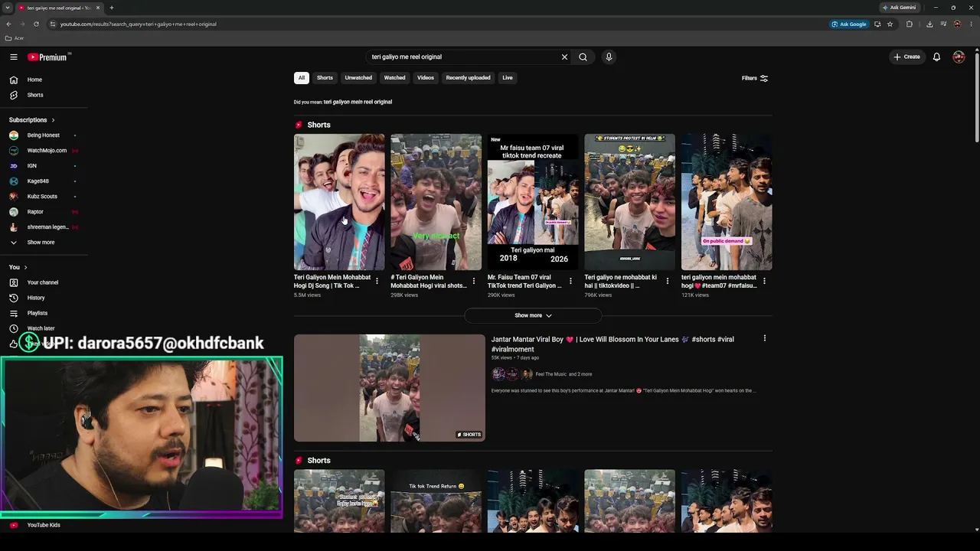Go back with the browser back arrow
Screen dimensions: 980x551
(x=8, y=24)
